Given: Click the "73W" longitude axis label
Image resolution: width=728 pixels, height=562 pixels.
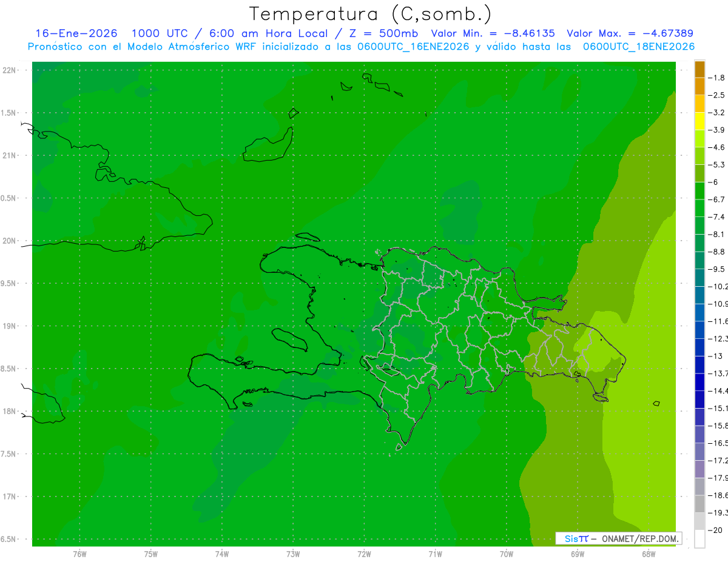Looking at the screenshot, I should point(293,554).
